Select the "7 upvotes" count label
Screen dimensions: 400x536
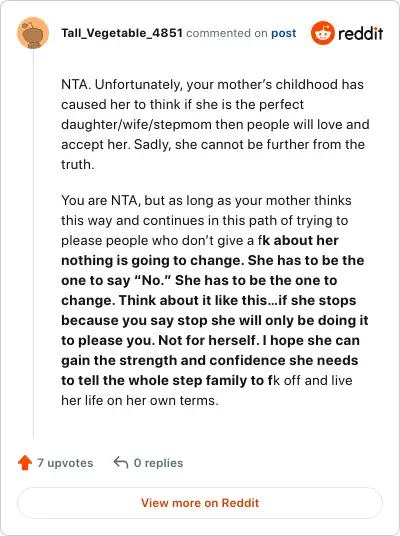point(65,463)
